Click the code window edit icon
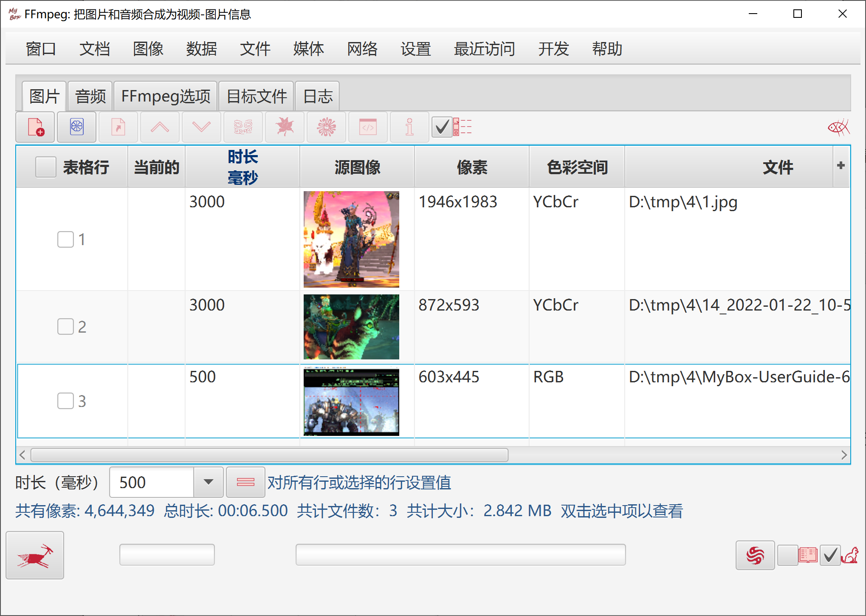The height and width of the screenshot is (616, 866). click(x=368, y=127)
